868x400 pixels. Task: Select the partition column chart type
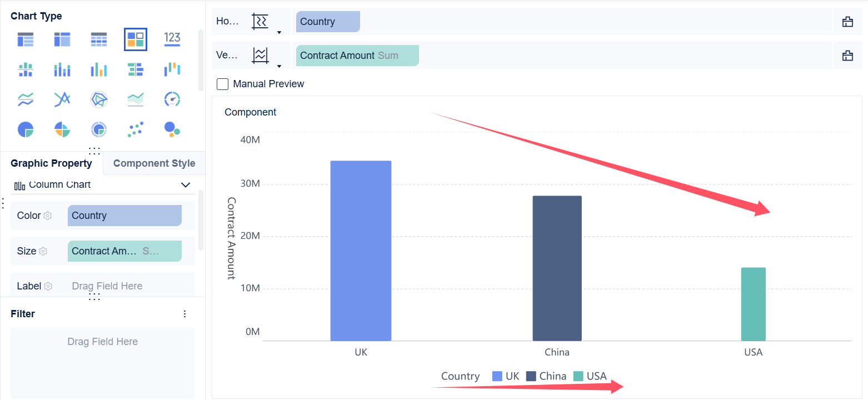click(x=26, y=69)
